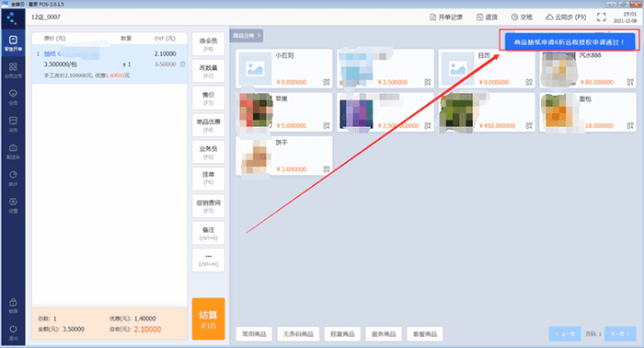Image resolution: width=644 pixels, height=348 pixels.
Task: Click the placeholder image on the 小石刘 card
Action: pyautogui.click(x=255, y=69)
